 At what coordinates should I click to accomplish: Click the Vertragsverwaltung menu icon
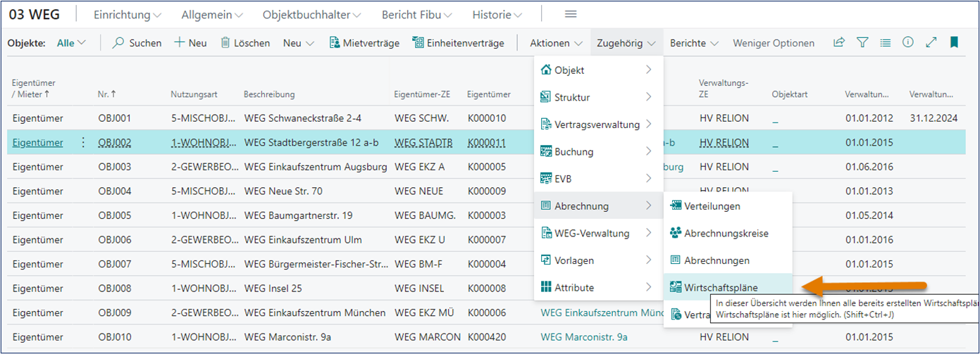545,125
